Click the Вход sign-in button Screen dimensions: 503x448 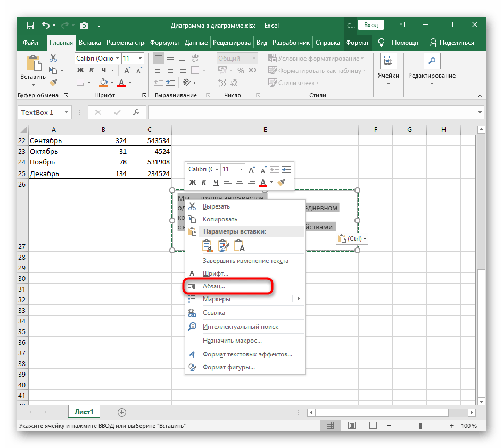[371, 25]
